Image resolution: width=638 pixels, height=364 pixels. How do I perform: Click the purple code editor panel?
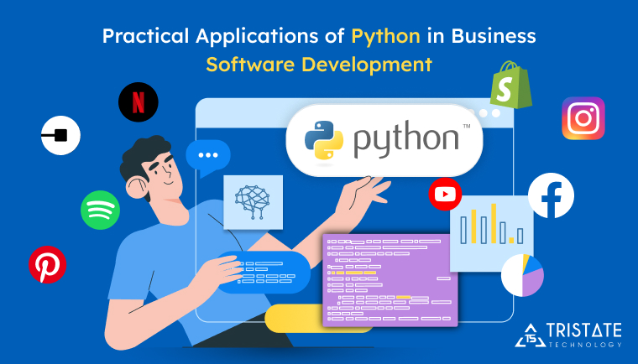[x=390, y=280]
